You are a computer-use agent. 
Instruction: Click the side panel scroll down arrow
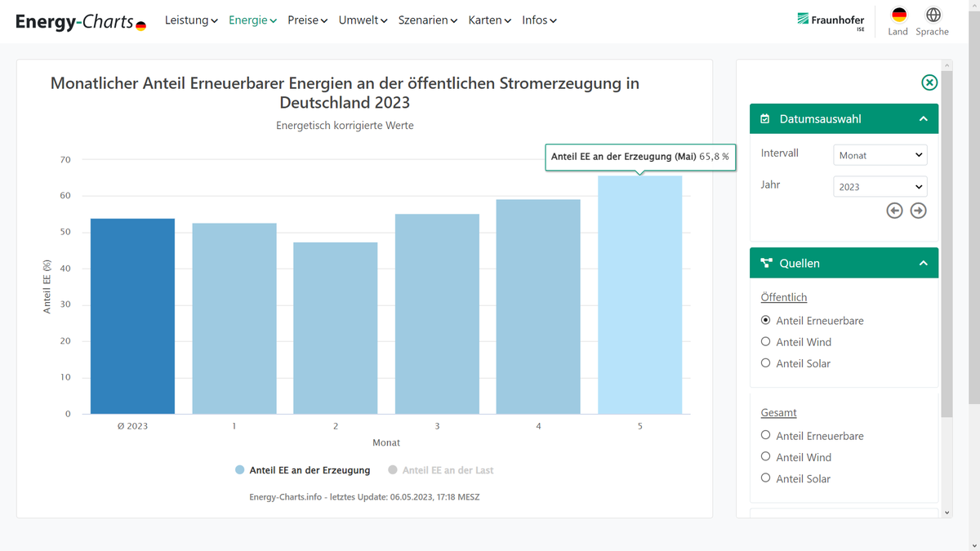[x=947, y=513]
